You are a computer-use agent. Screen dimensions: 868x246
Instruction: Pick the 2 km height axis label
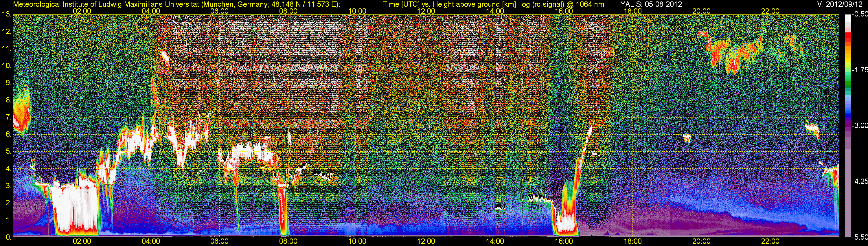(x=8, y=203)
